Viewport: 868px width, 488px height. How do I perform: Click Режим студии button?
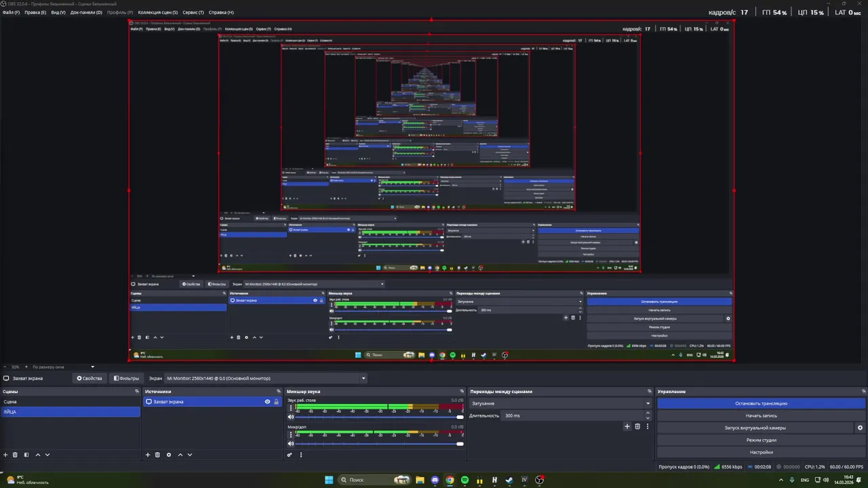(761, 440)
